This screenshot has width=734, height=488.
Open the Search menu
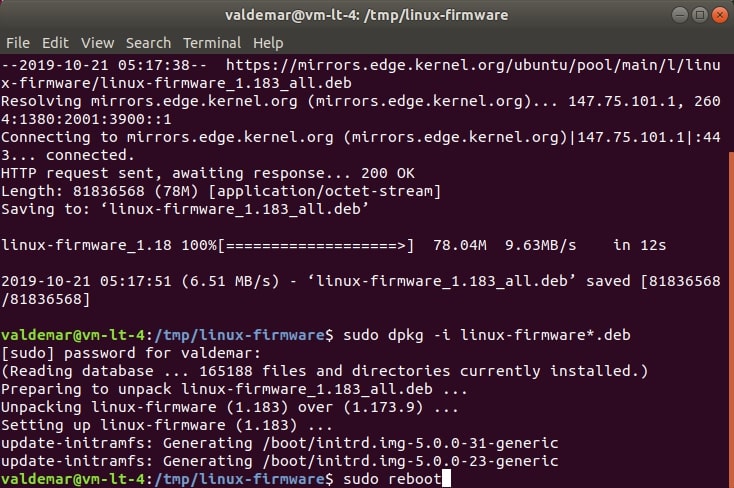148,43
